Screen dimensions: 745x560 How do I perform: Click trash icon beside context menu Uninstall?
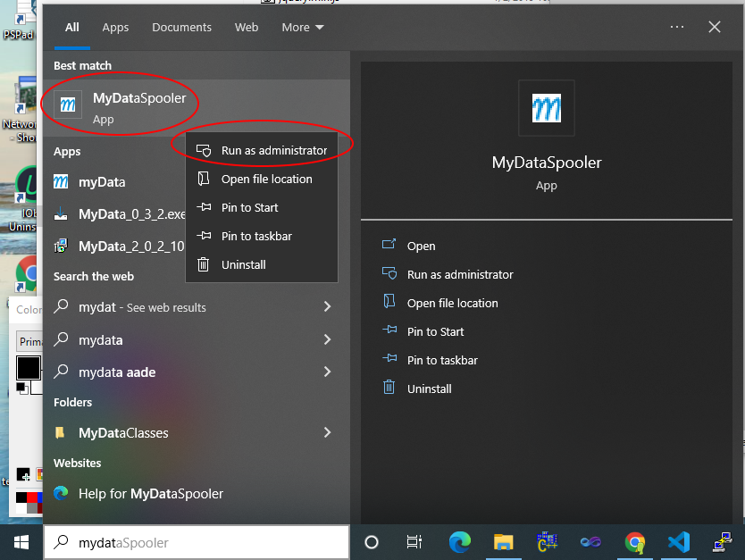pos(204,264)
